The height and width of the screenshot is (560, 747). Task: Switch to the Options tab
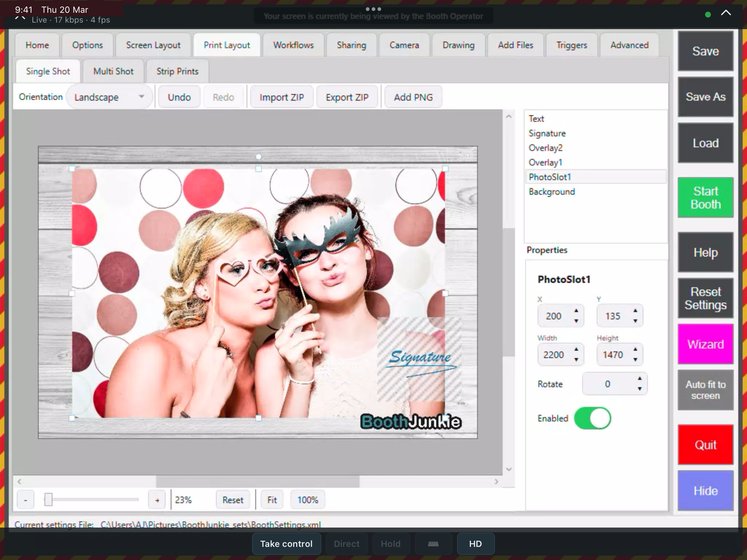tap(88, 45)
